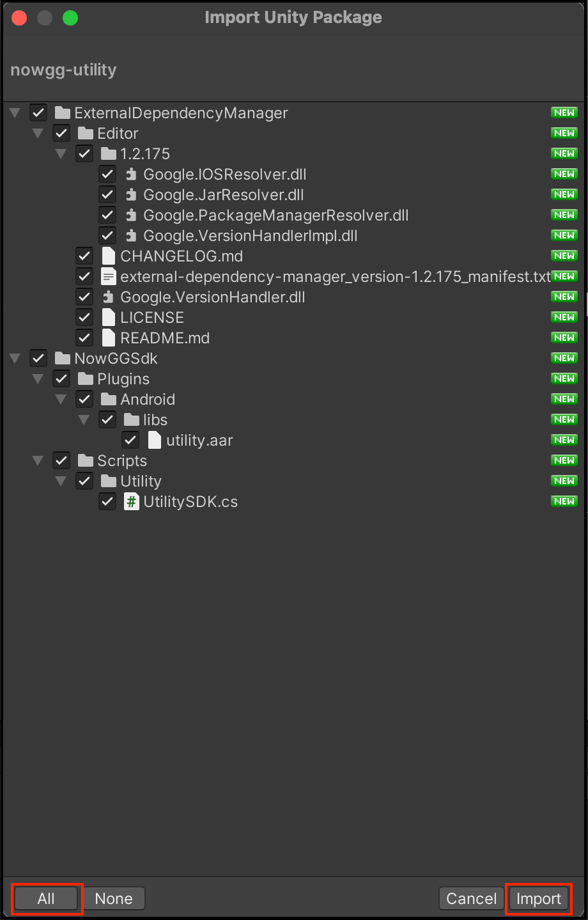This screenshot has height=920, width=588.
Task: Click the utility.aar file icon
Action: pyautogui.click(x=154, y=440)
